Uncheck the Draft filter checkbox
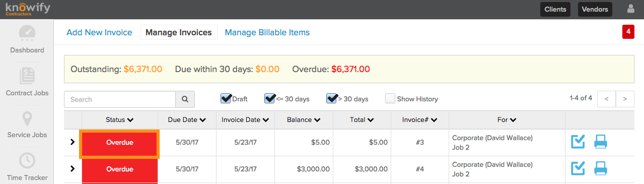 coord(226,98)
